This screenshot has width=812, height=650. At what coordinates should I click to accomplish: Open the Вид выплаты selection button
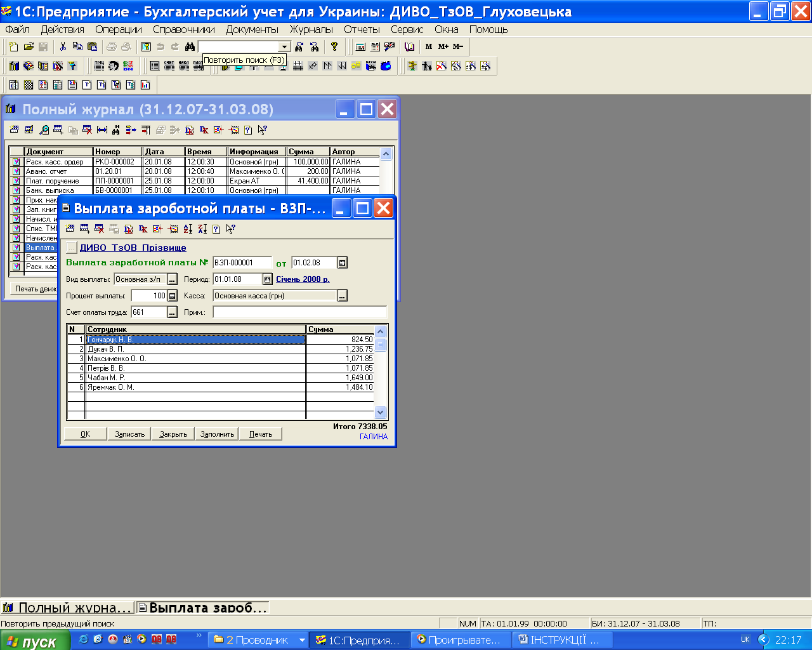(x=173, y=279)
